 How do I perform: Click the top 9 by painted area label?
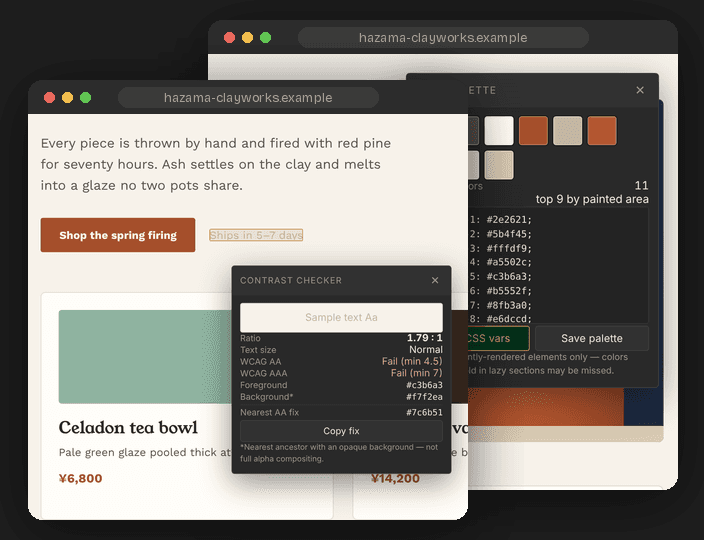tap(592, 199)
